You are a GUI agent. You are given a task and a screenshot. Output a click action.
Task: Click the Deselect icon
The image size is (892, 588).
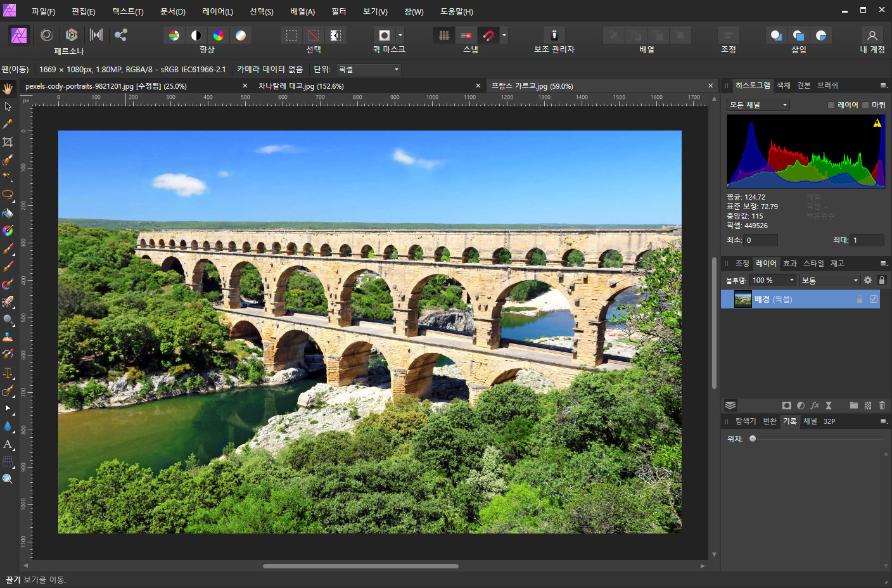coord(314,35)
